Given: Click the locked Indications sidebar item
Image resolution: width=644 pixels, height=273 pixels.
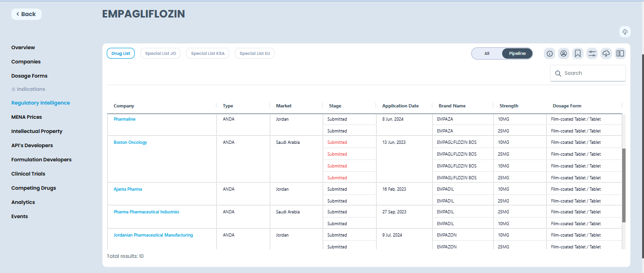Looking at the screenshot, I should click(x=28, y=89).
